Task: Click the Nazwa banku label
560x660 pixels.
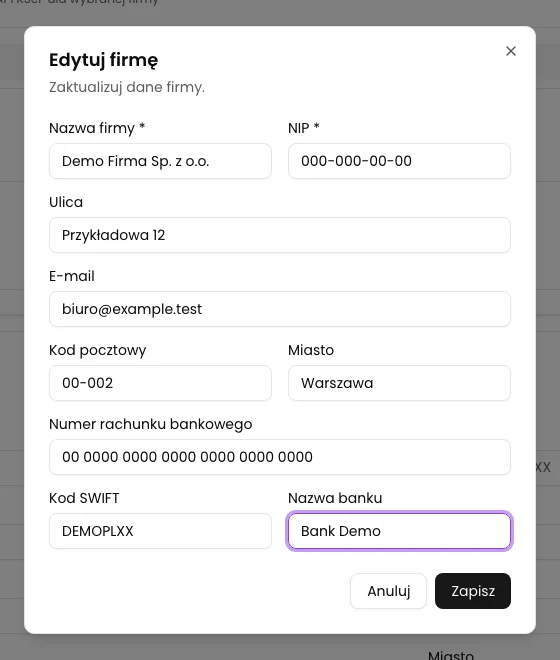Action: coord(335,498)
